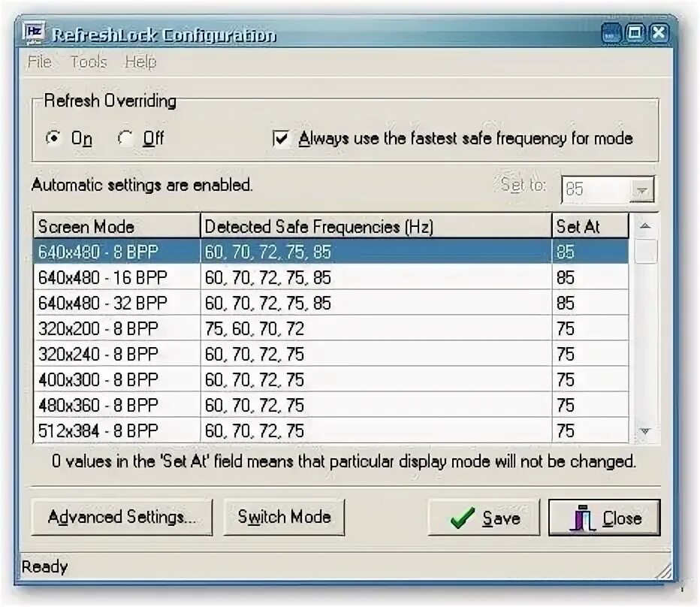Click the RefreshLock Hz title bar icon
The width and height of the screenshot is (700, 607).
coord(34,34)
